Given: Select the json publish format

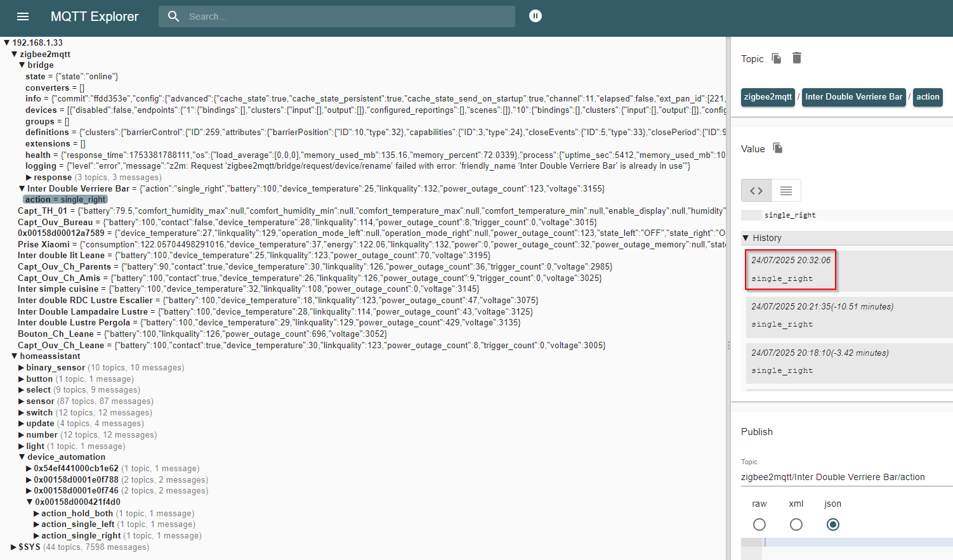Looking at the screenshot, I should [833, 524].
